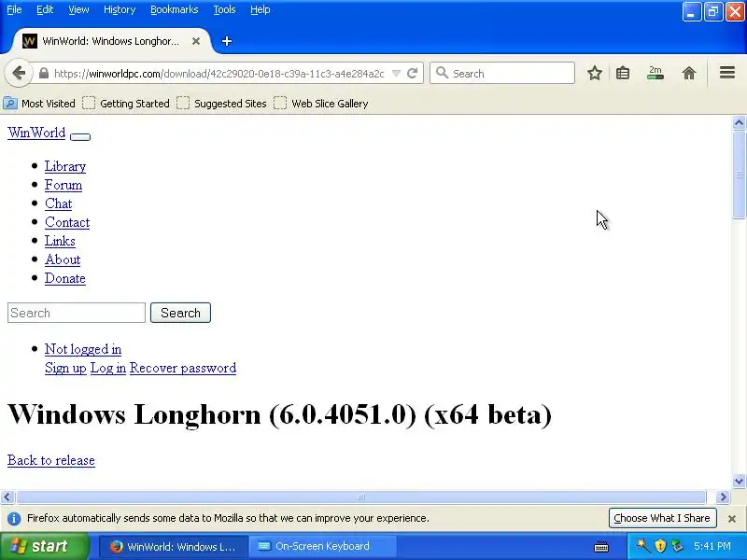Open the Forum link
This screenshot has height=560, width=747.
click(63, 185)
